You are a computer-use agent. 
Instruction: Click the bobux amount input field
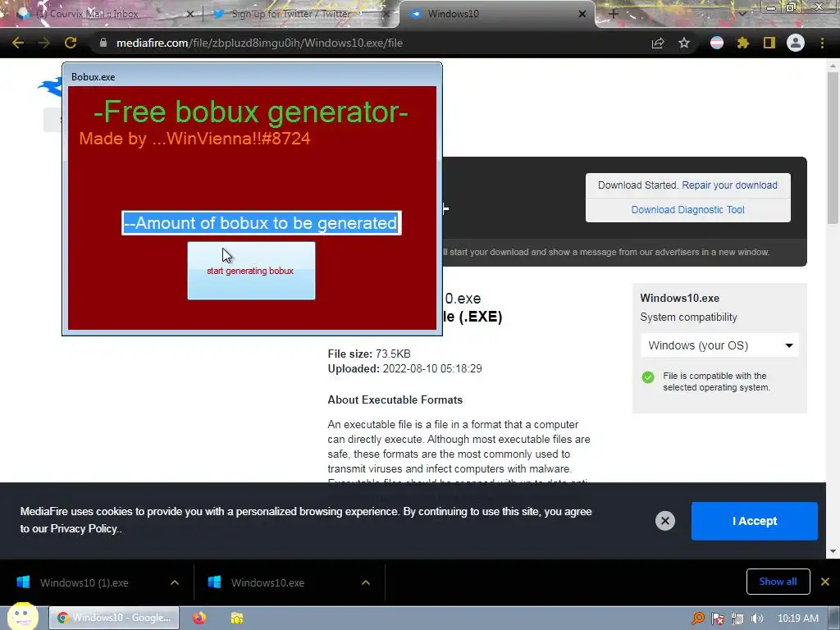(262, 223)
